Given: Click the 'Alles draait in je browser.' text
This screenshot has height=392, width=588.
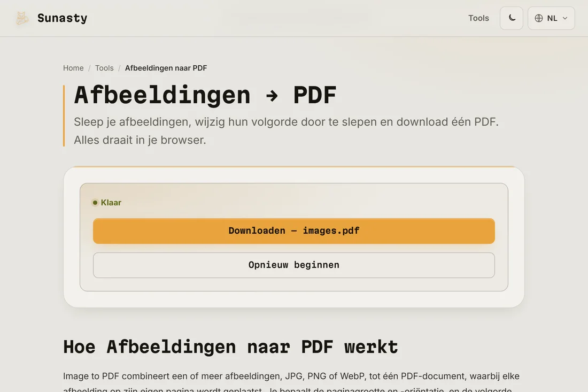Looking at the screenshot, I should 140,140.
